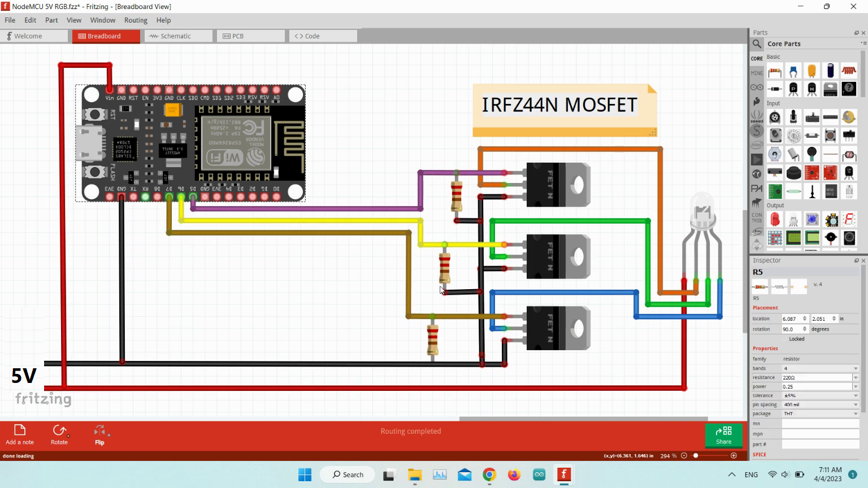Screen dimensions: 868x488
Task: Click the zoom in plus icon
Action: click(734, 456)
